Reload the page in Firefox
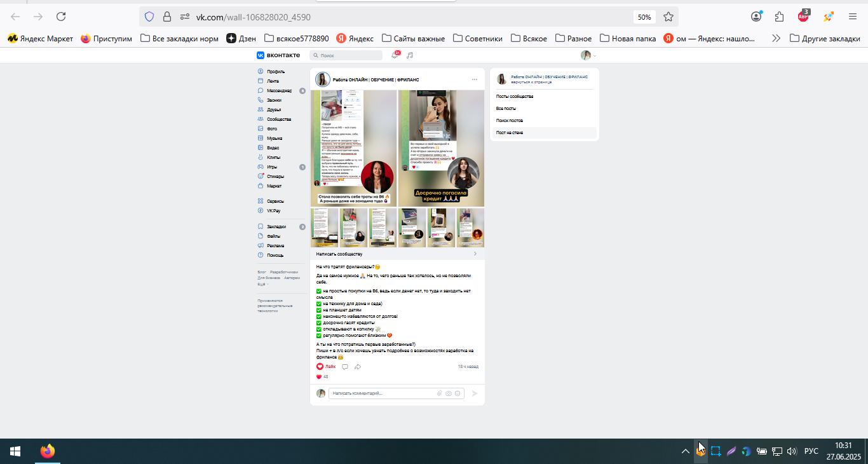The height and width of the screenshot is (464, 868). pyautogui.click(x=61, y=17)
